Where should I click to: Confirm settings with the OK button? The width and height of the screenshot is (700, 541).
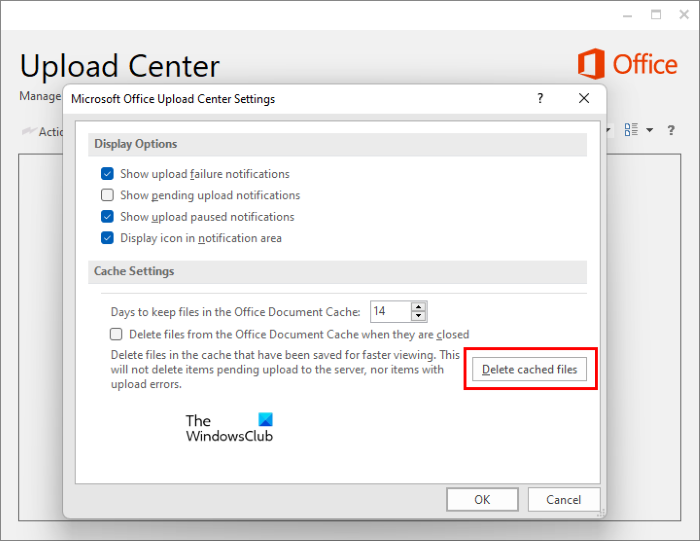(482, 499)
